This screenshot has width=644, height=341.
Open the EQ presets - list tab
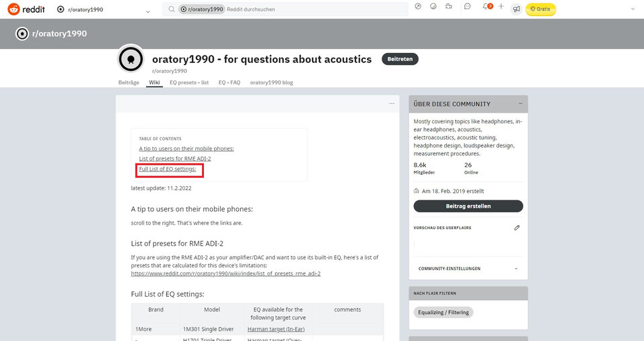[189, 82]
